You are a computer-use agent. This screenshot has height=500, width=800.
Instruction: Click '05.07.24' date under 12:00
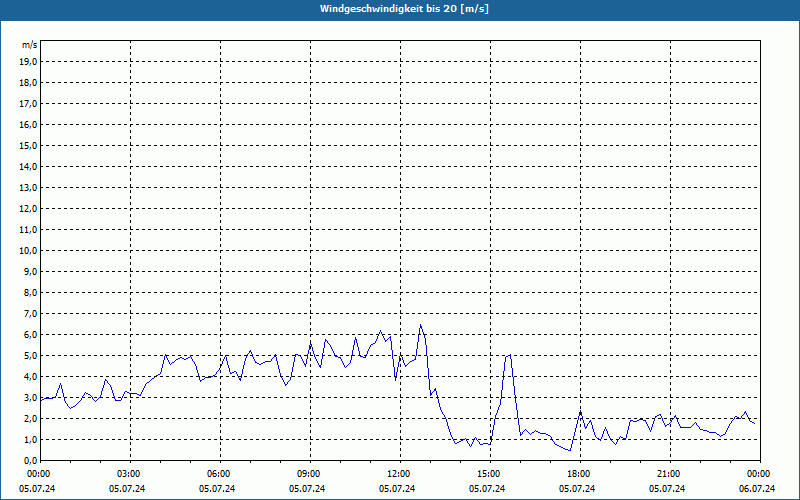click(x=397, y=489)
